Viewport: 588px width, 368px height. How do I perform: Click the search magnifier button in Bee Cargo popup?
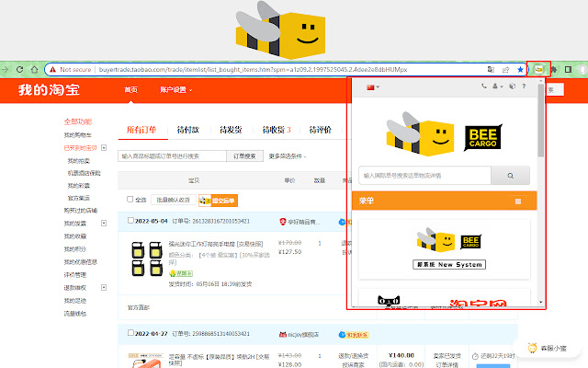pos(511,176)
